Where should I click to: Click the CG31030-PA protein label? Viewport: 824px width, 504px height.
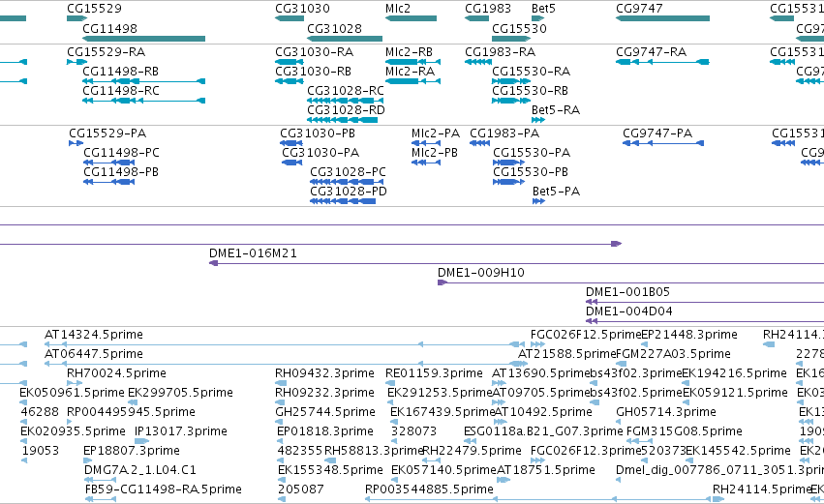[x=321, y=153]
